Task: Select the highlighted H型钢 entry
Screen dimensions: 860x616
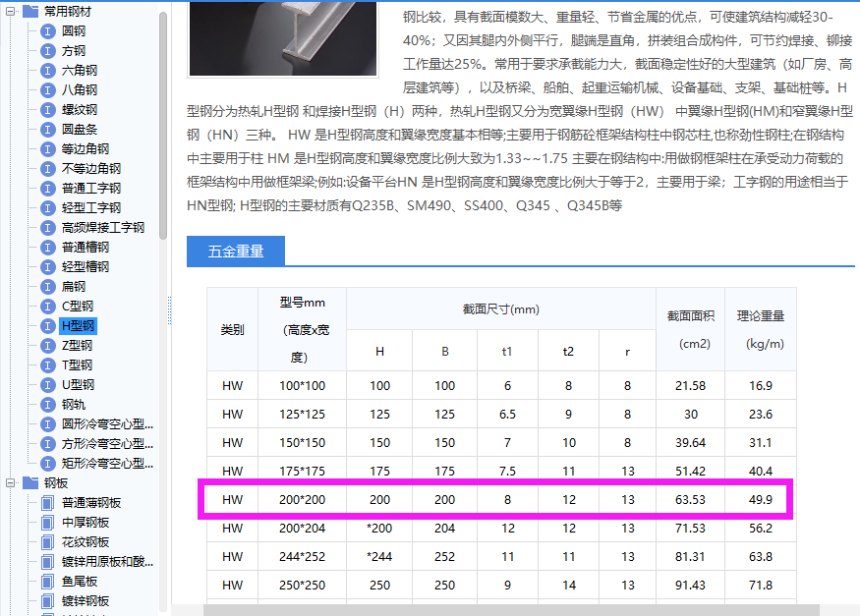Action: click(x=78, y=326)
